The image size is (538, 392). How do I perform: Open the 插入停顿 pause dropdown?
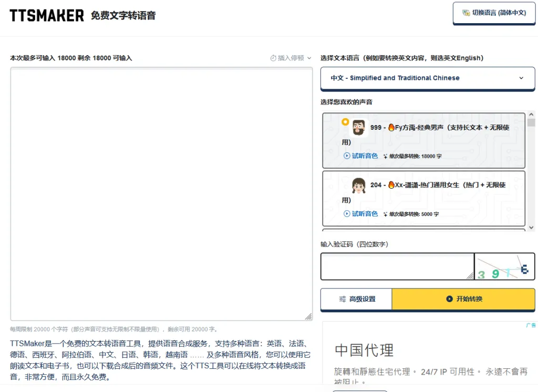pyautogui.click(x=291, y=58)
